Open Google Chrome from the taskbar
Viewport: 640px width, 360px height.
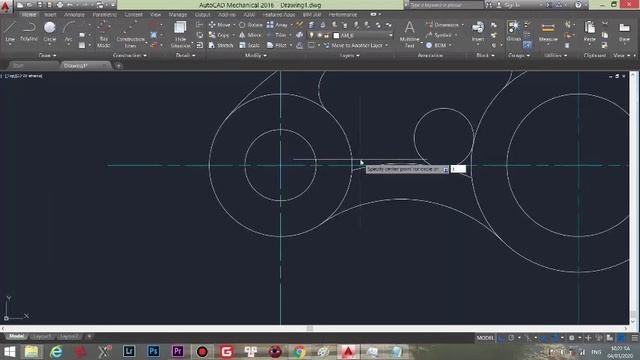[x=299, y=351]
